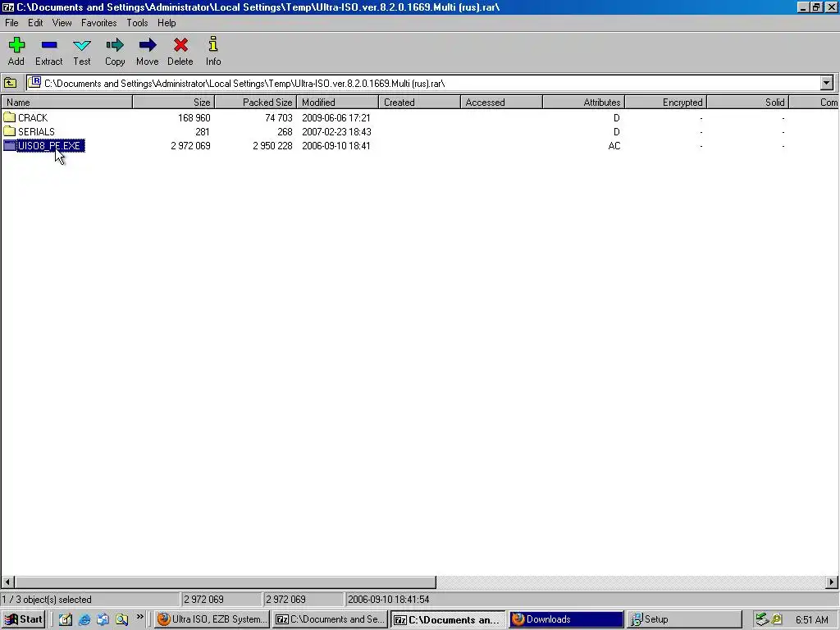Click the SERIALS folder icon
Viewport: 840px width, 630px height.
[10, 131]
